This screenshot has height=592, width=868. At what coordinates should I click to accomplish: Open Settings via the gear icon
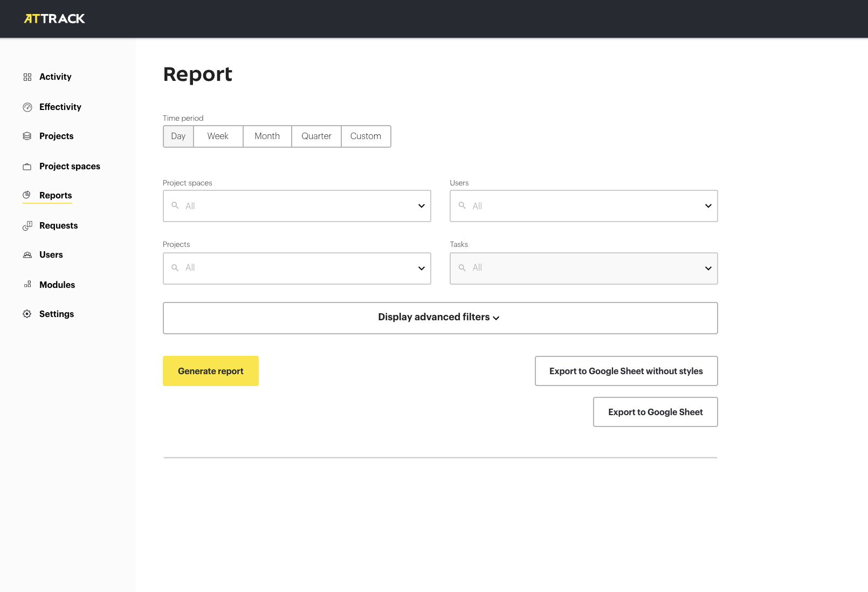(x=27, y=314)
